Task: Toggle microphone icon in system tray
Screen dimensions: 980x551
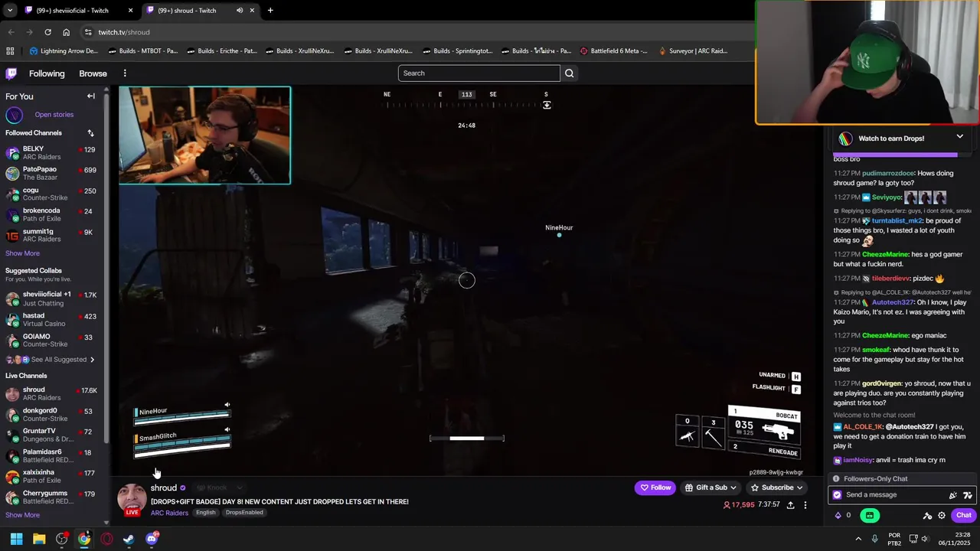Action: [x=874, y=539]
